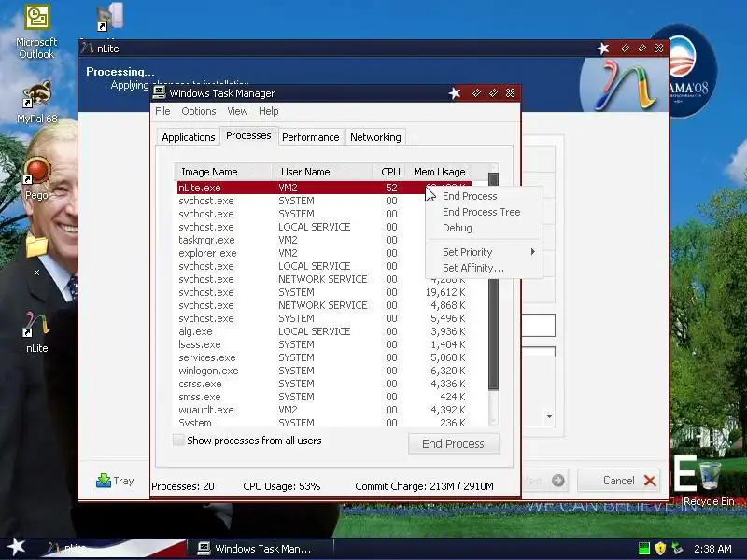This screenshot has height=560, width=747.
Task: Open dropdown arrow in nLite right panel
Action: 549,416
